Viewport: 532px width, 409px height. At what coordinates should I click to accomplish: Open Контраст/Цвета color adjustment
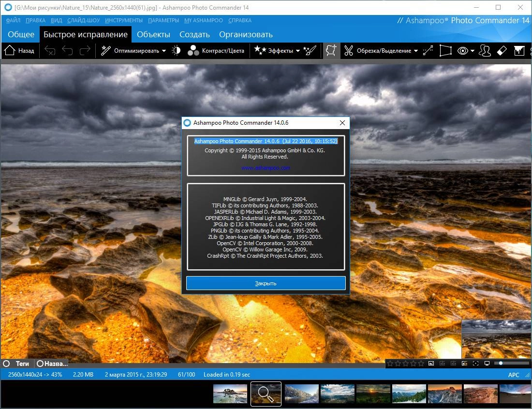point(216,51)
